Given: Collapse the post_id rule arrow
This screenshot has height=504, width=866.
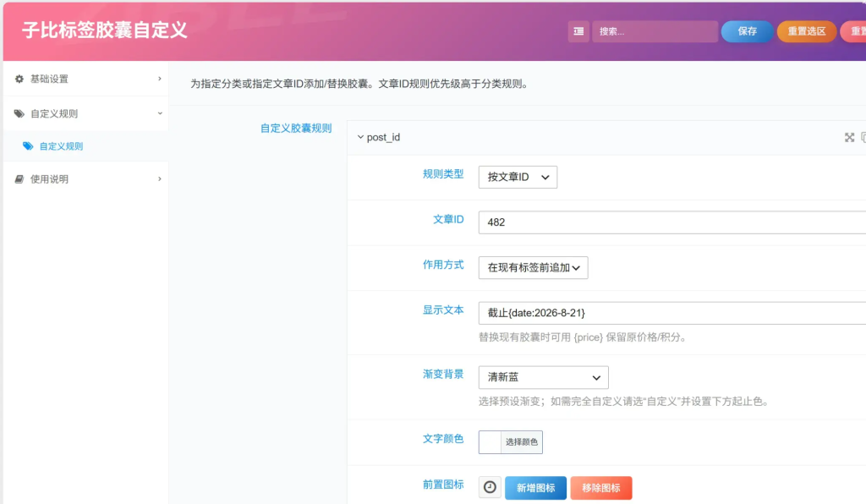Looking at the screenshot, I should (x=360, y=137).
